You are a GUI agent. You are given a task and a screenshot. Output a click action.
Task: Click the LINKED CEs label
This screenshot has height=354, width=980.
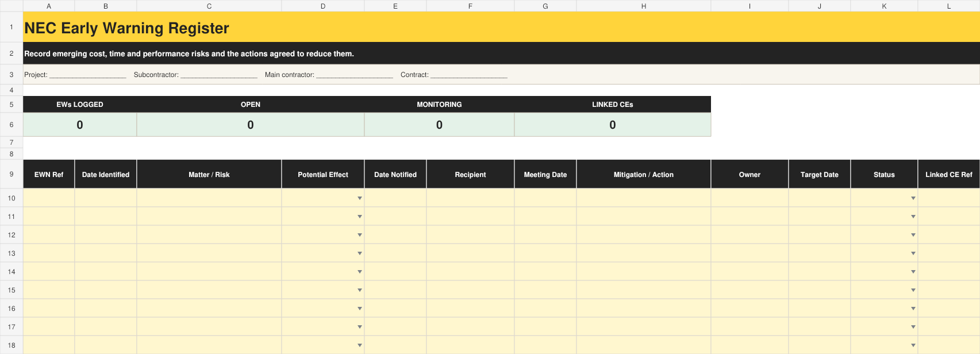click(613, 105)
